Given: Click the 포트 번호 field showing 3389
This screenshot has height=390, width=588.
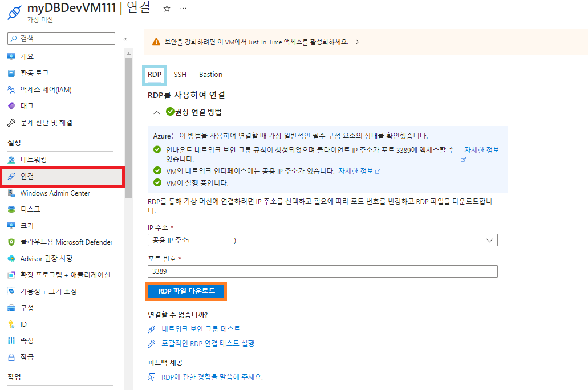Looking at the screenshot, I should click(322, 271).
